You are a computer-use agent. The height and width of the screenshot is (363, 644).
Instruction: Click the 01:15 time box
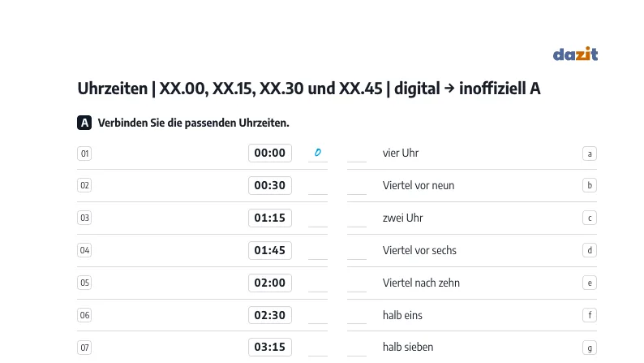pos(270,218)
